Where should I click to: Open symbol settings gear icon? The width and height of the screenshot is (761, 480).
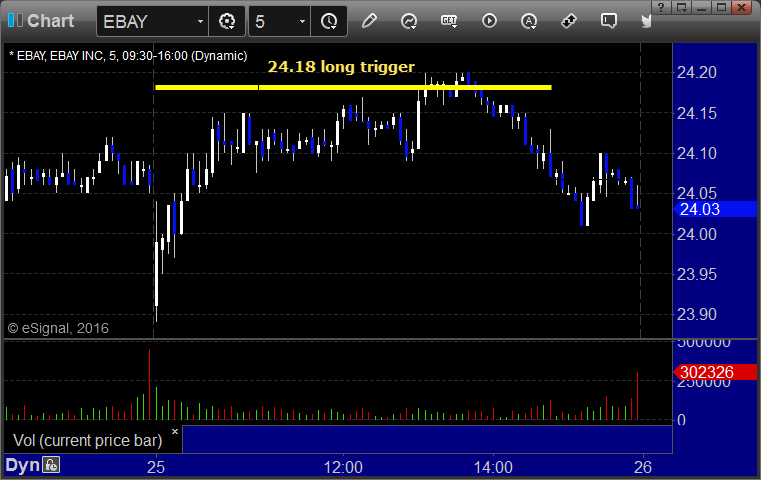pos(227,21)
